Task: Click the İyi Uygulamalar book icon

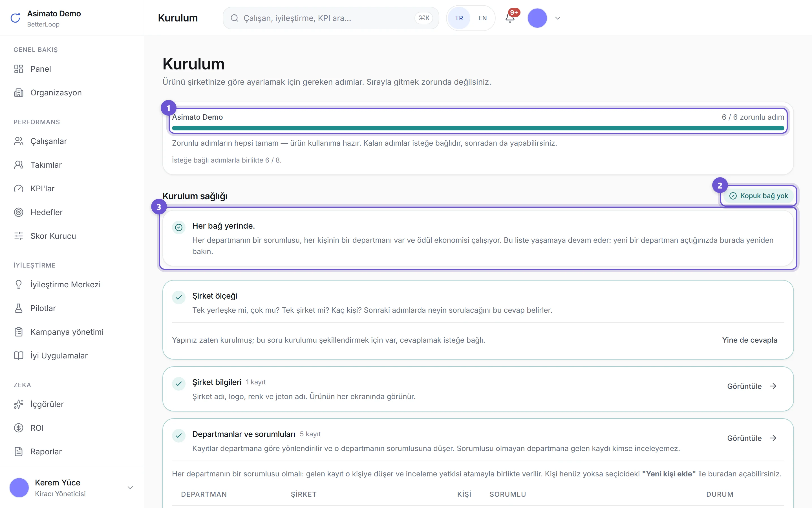Action: (x=18, y=356)
